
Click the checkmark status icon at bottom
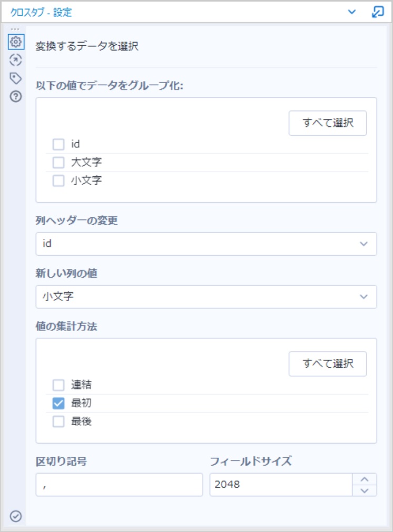coord(16,516)
